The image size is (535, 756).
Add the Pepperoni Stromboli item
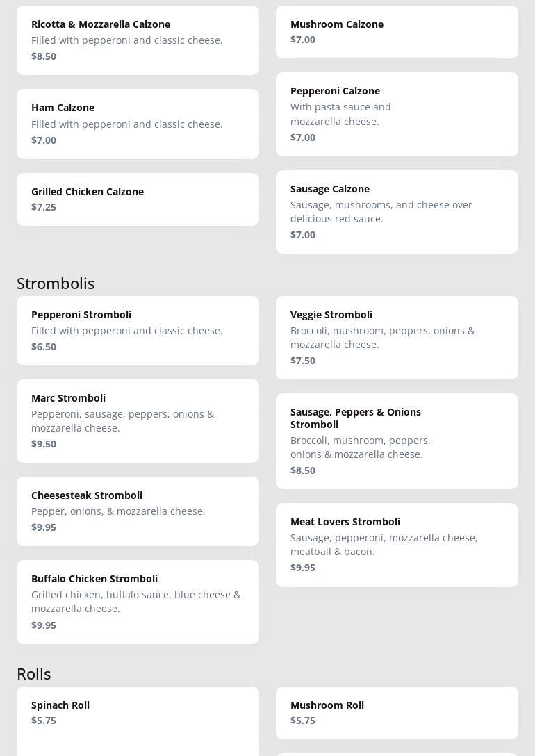pyautogui.click(x=138, y=330)
